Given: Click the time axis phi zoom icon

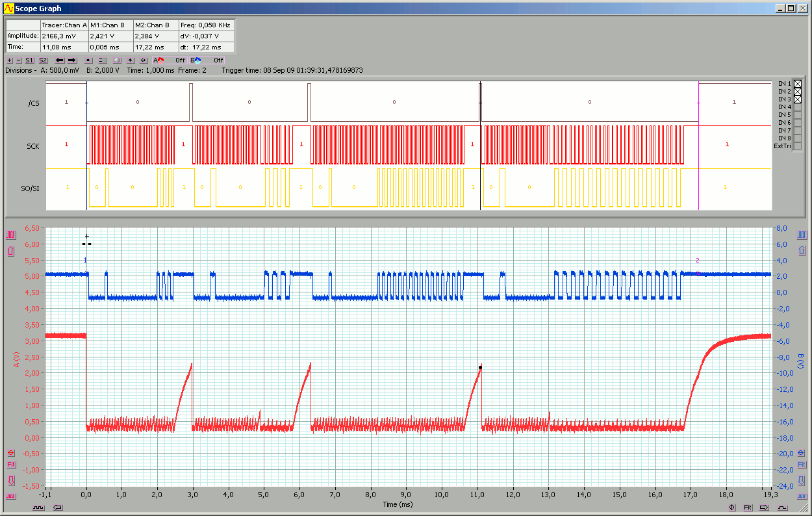Looking at the screenshot, I should pos(733,508).
